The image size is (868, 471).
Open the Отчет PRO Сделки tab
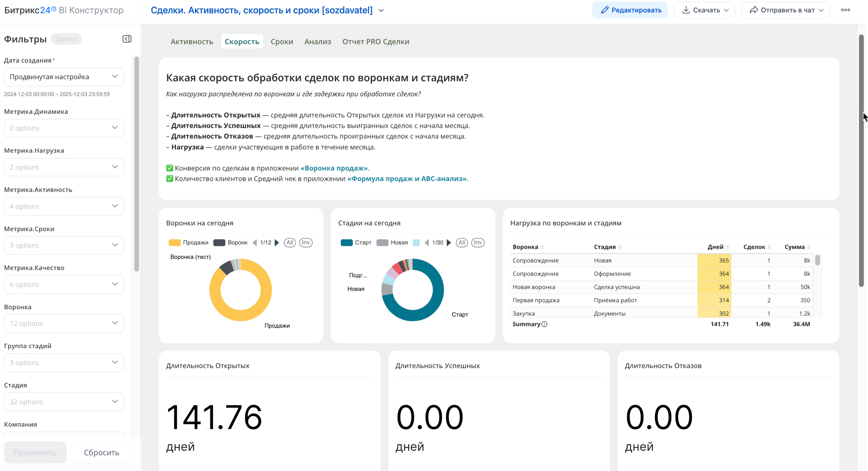point(376,41)
